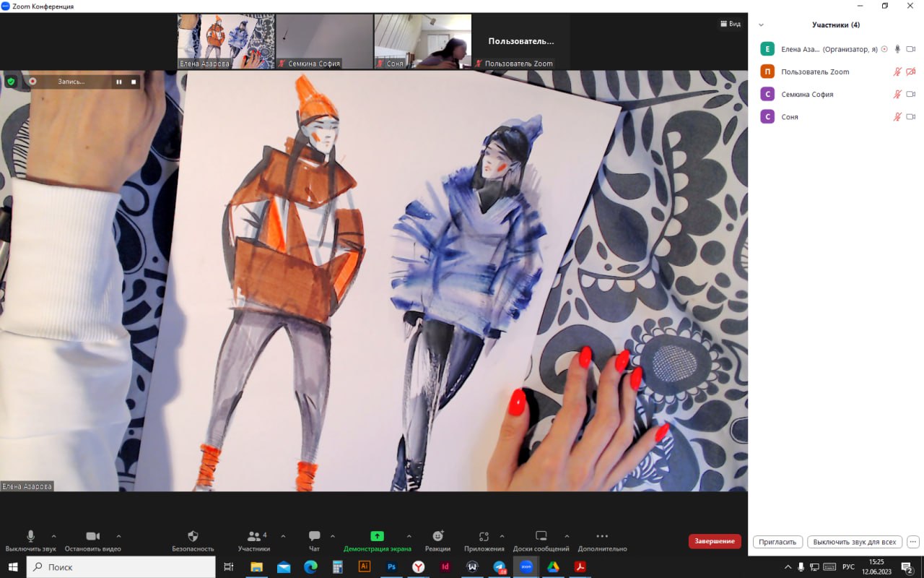Click Пользователь Zoom name in participants list
The image size is (924, 578).
point(815,72)
